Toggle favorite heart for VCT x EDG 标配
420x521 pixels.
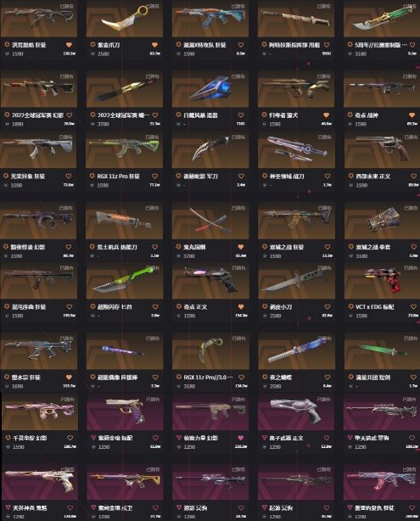click(x=413, y=306)
